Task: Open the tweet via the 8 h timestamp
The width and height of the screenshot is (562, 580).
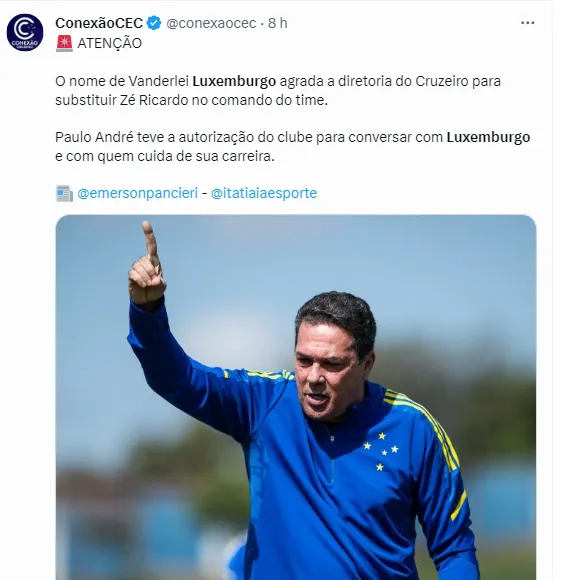Action: pos(277,23)
